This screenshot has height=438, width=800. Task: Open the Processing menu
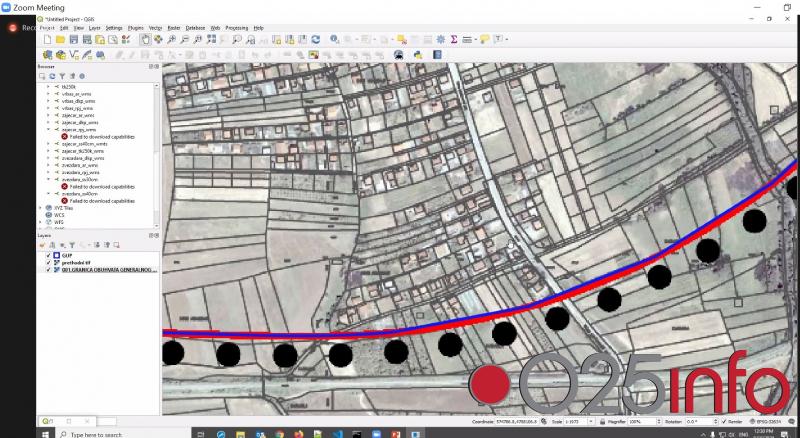236,28
